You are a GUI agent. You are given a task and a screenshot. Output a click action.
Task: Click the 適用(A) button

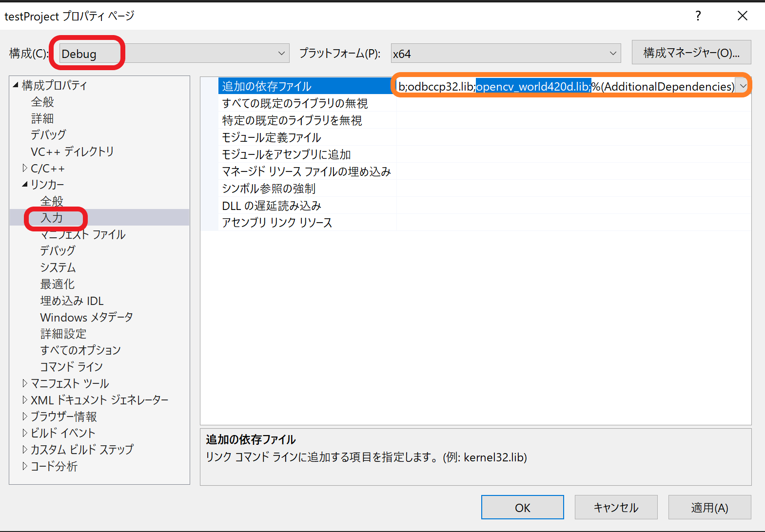pos(710,508)
